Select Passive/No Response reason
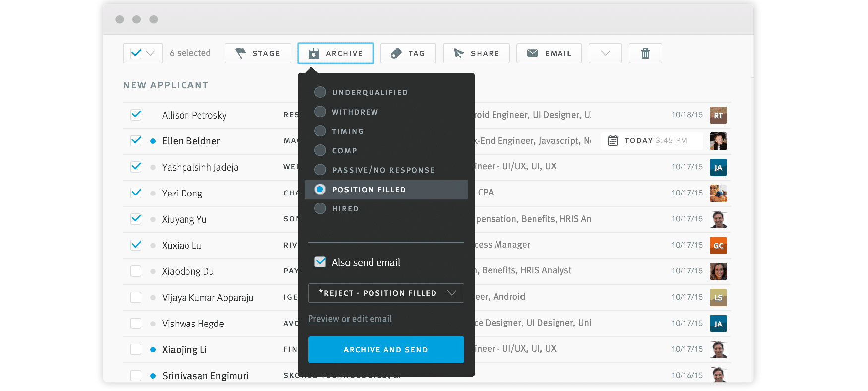Image resolution: width=868 pixels, height=391 pixels. (320, 170)
